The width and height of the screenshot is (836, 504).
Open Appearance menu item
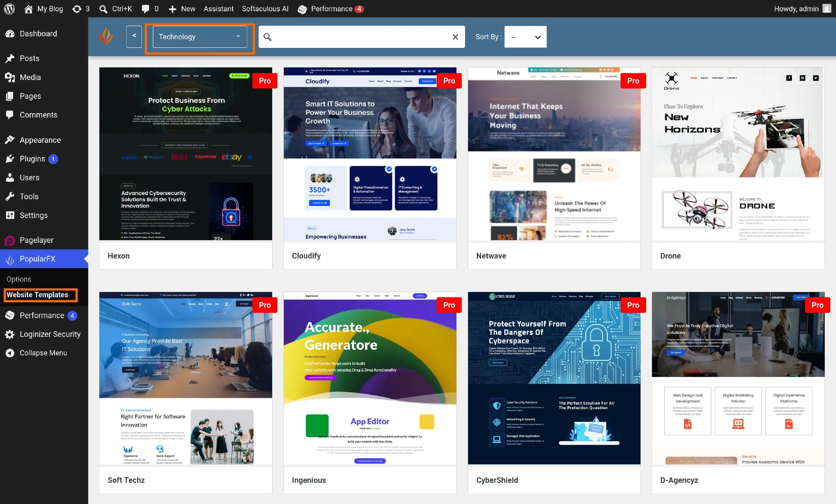tap(44, 140)
